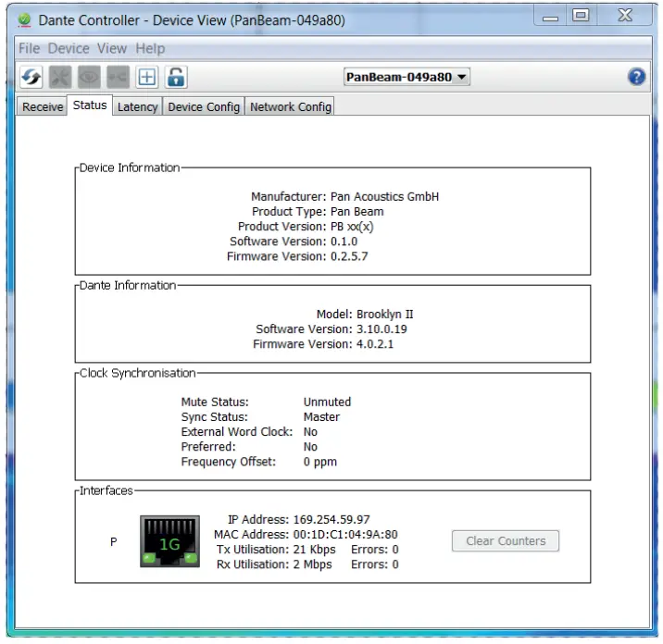Viewport: 663px width, 644px height.
Task: Click the MAC address 00:1D:C1:04:9A:80
Action: coord(345,535)
